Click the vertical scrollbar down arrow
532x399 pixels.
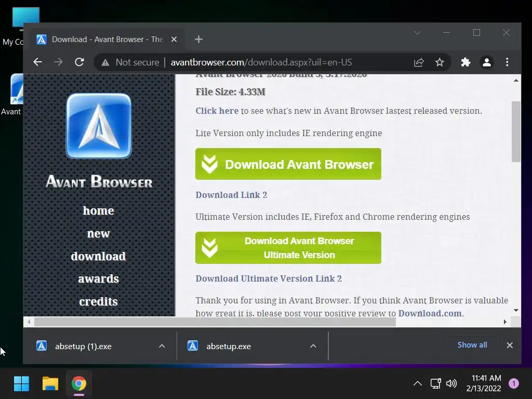tap(516, 311)
